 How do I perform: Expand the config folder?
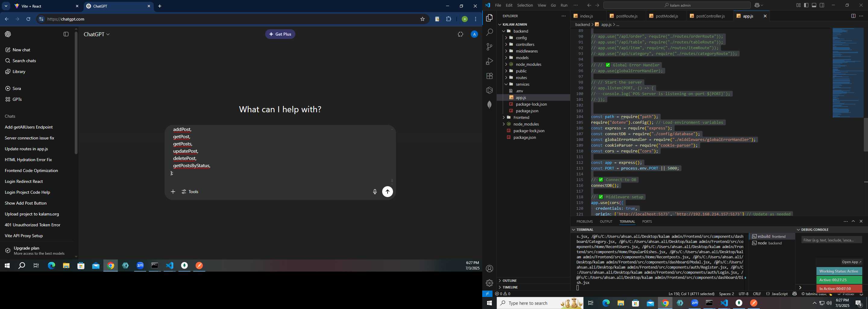pyautogui.click(x=534, y=38)
